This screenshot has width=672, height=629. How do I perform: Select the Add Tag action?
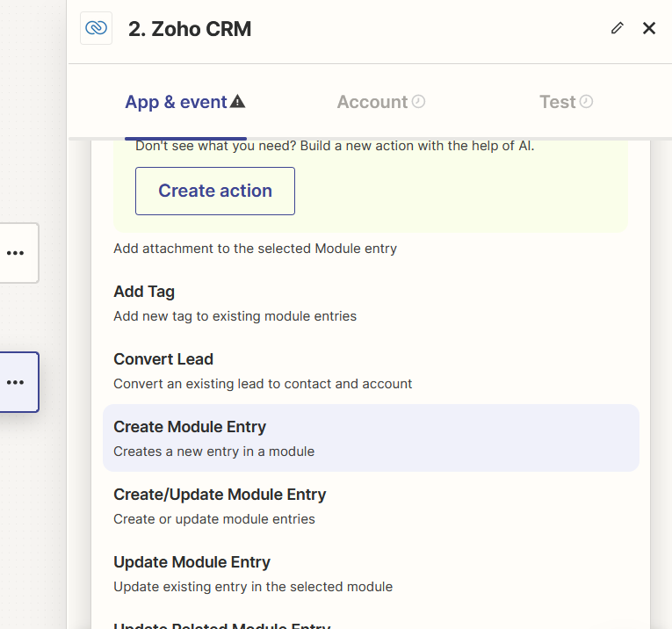144,292
